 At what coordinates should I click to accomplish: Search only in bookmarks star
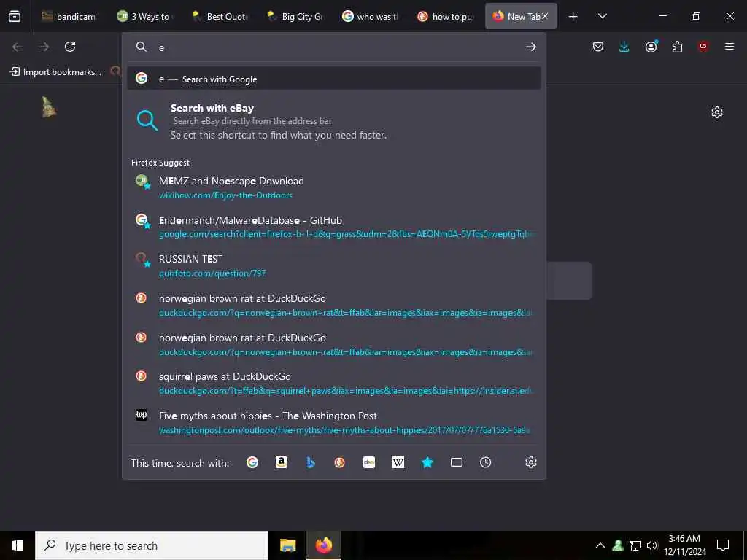(x=427, y=462)
